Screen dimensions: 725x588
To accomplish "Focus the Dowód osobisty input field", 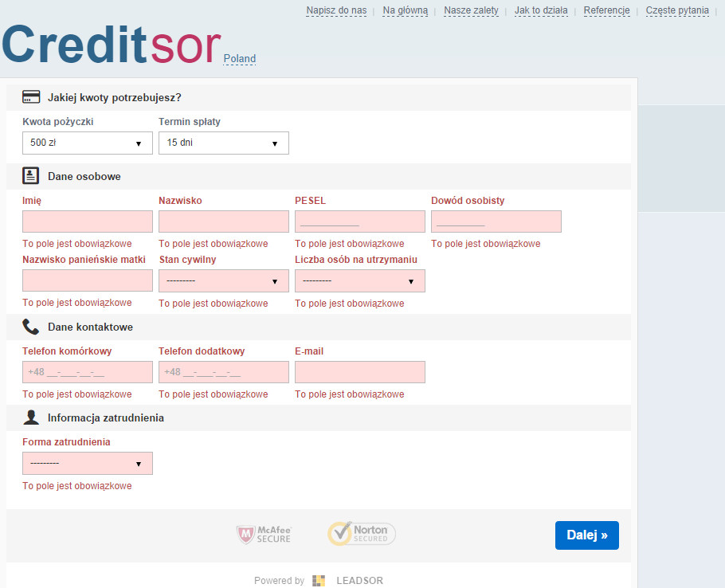I will point(496,221).
